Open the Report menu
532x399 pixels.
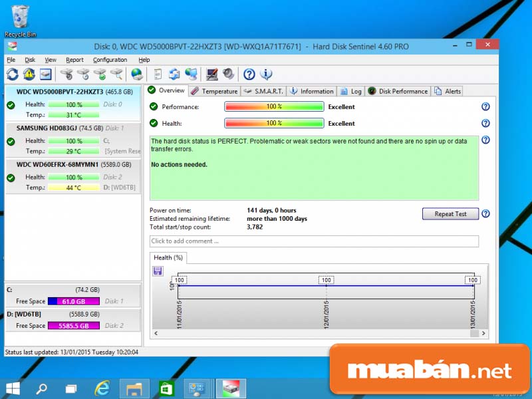(x=74, y=60)
